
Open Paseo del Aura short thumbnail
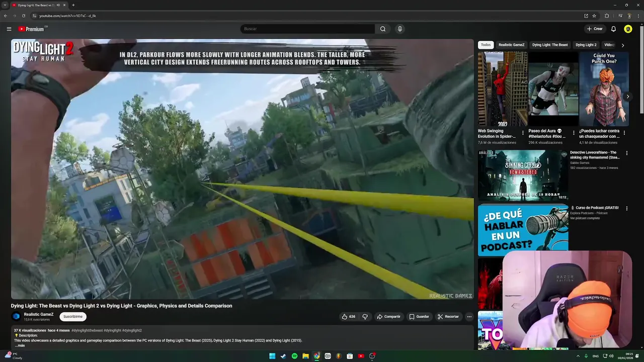point(553,89)
